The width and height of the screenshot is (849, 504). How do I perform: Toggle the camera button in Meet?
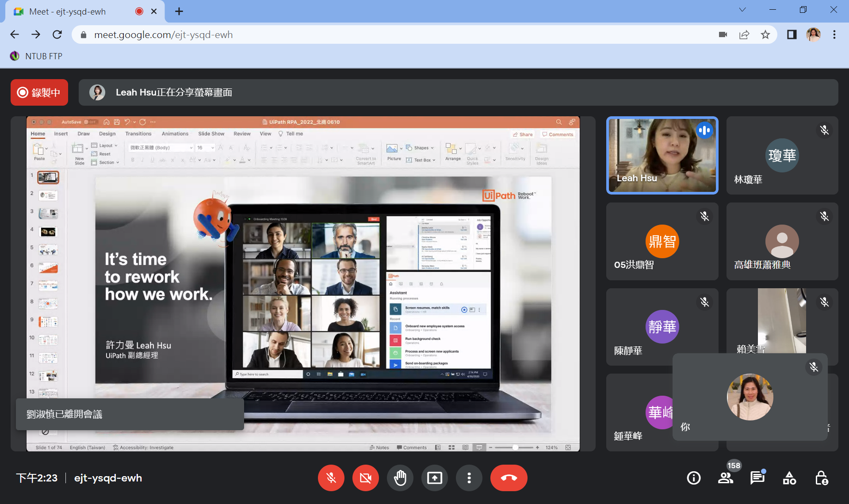[365, 478]
